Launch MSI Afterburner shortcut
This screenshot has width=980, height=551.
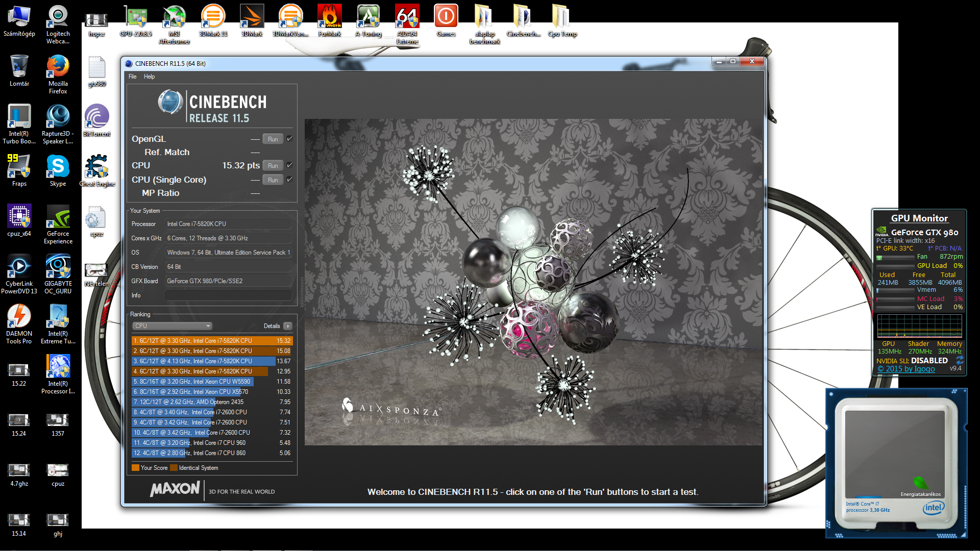175,24
